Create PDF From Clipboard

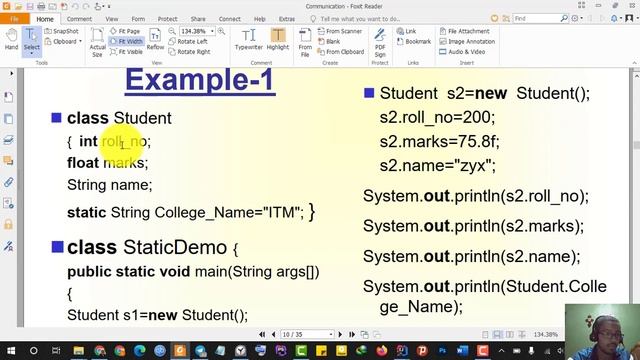(x=341, y=52)
